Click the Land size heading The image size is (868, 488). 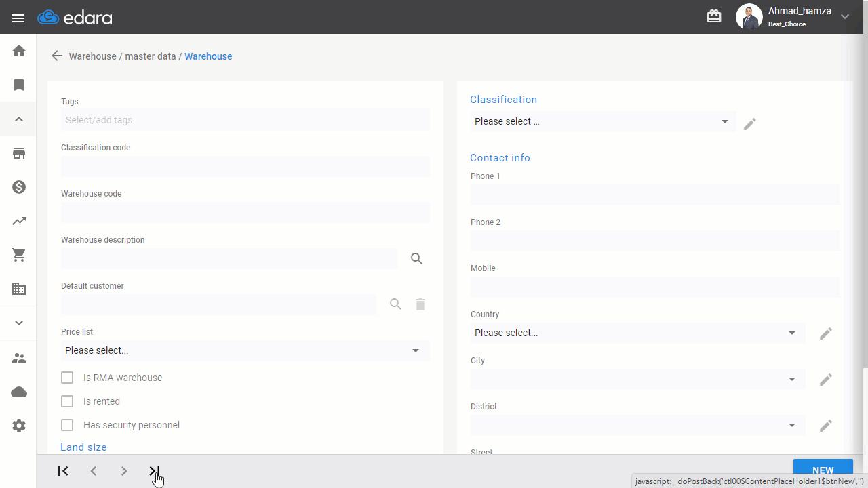click(83, 447)
